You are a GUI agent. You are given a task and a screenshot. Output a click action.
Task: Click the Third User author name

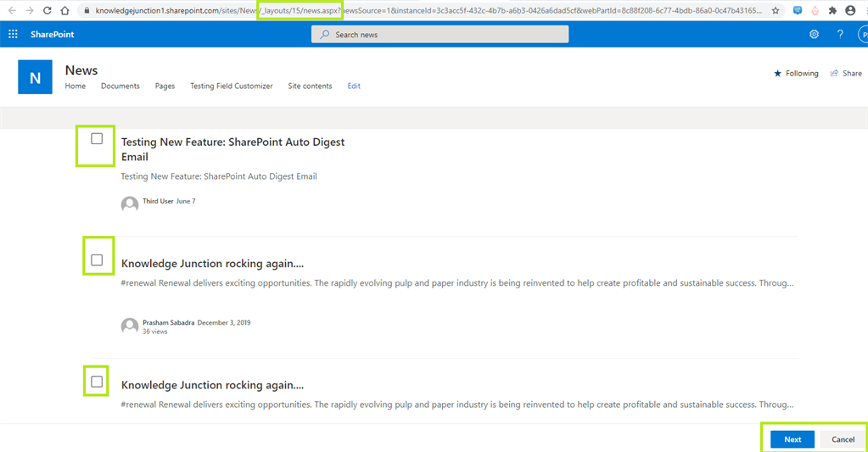pyautogui.click(x=159, y=201)
